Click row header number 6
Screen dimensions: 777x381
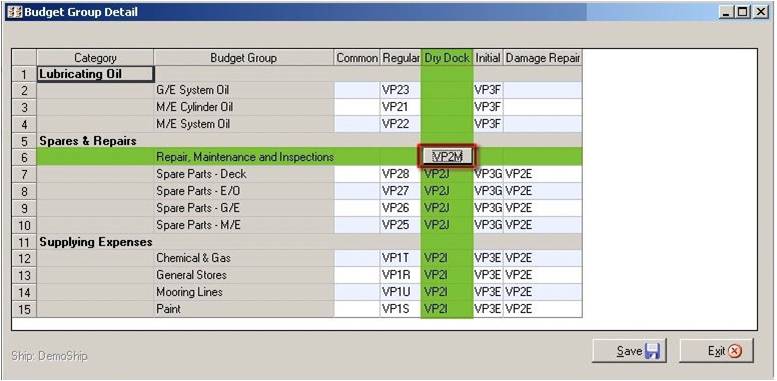point(24,158)
